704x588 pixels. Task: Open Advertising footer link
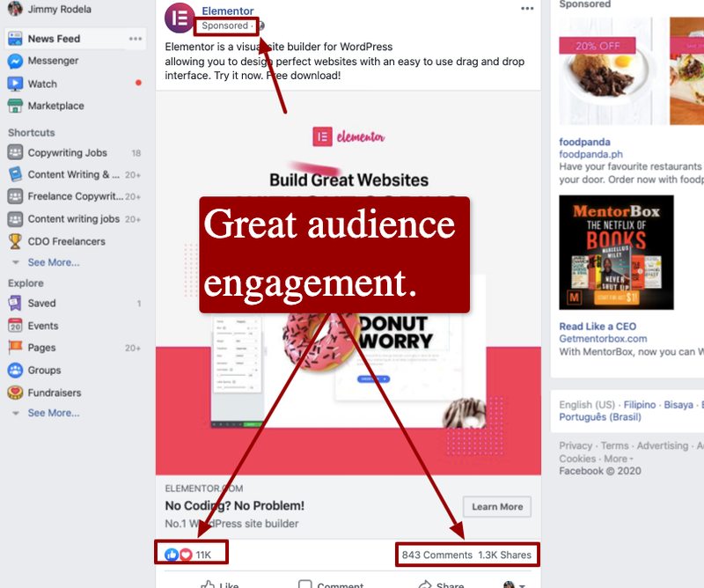663,445
